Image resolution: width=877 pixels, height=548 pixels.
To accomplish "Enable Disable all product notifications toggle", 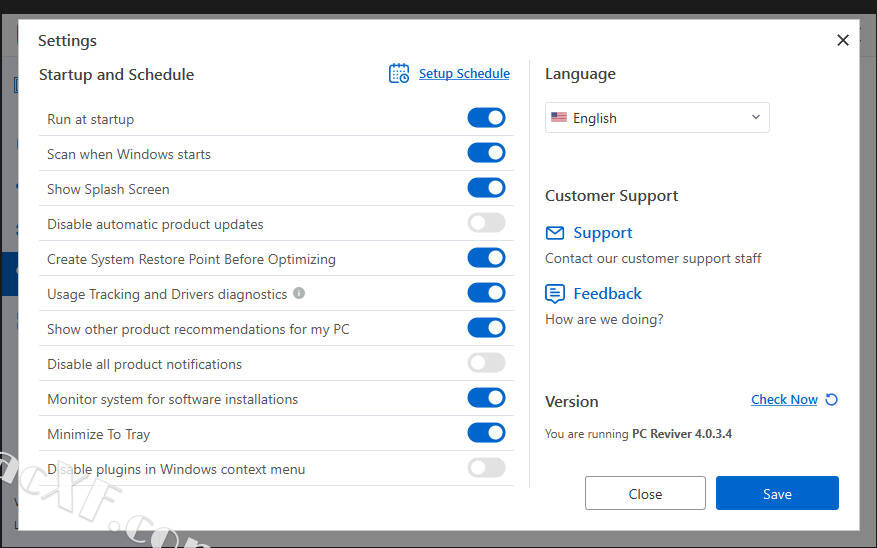I will click(x=486, y=363).
